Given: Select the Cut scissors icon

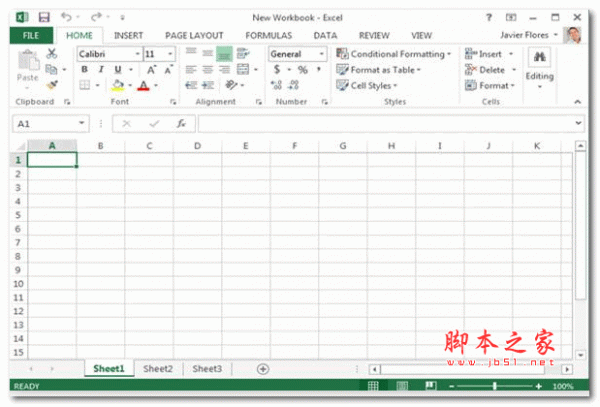Looking at the screenshot, I should tap(52, 54).
